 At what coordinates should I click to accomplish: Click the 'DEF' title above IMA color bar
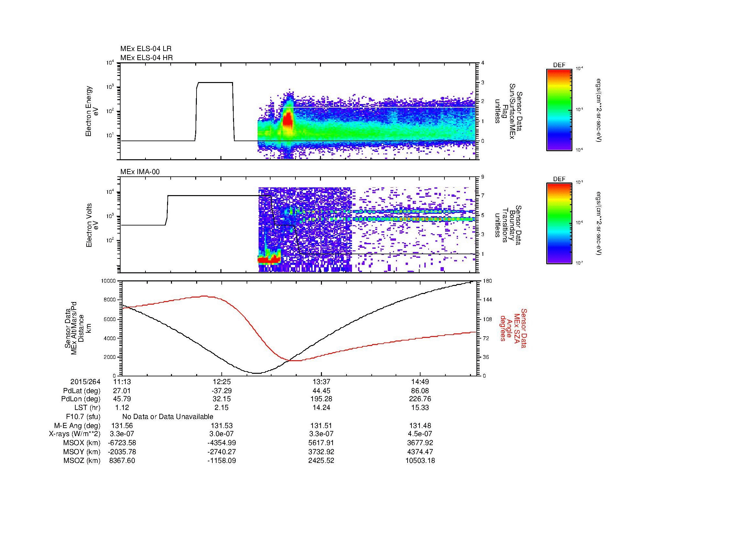559,179
